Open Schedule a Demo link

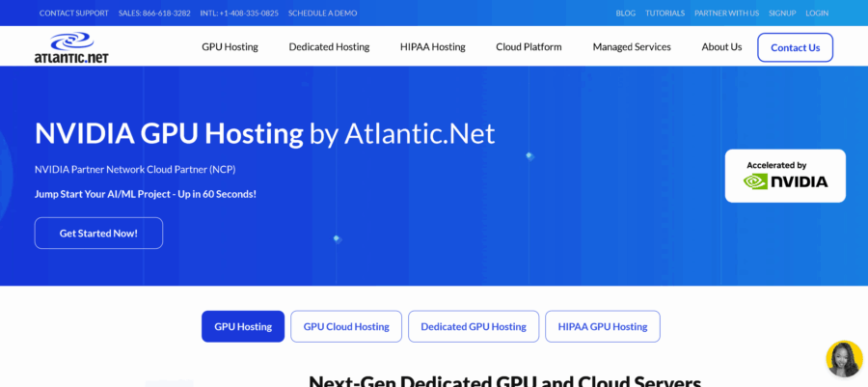(323, 13)
